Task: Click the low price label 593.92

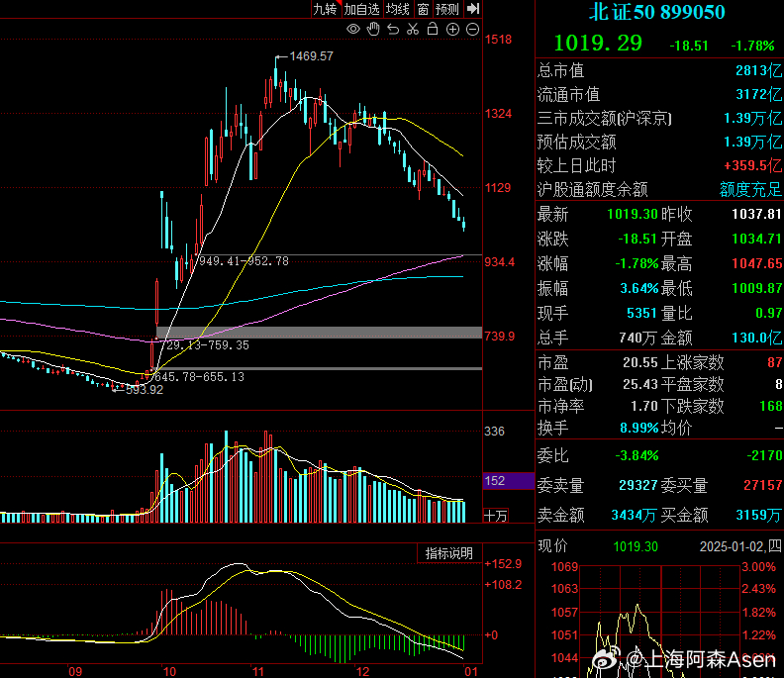Action: pyautogui.click(x=144, y=390)
